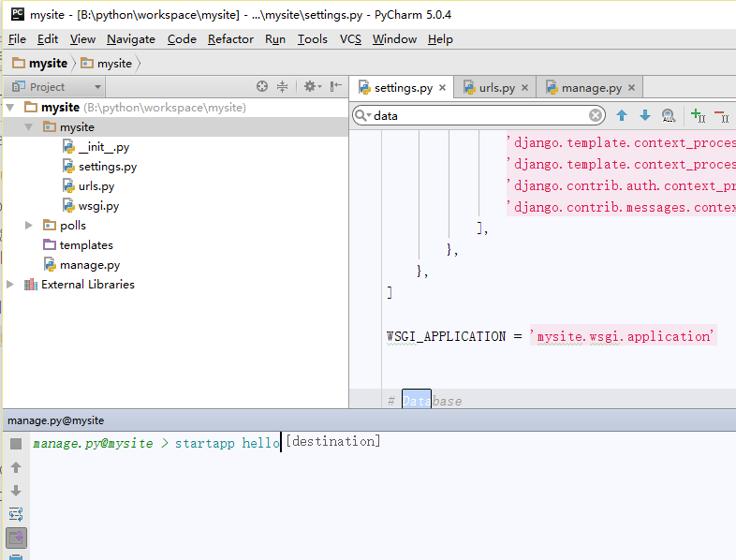This screenshot has width=736, height=560.
Task: Add selection for next occurrence icon
Action: (698, 115)
